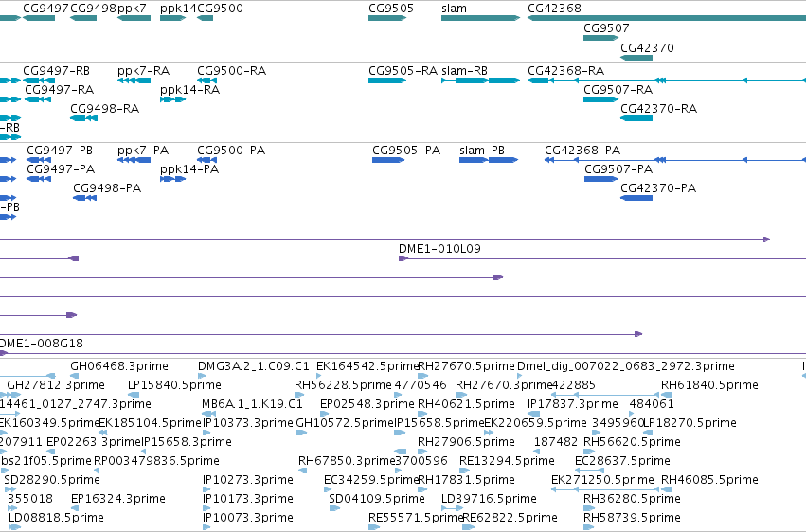This screenshot has width=806, height=532.
Task: Open transcript label CG9505-RA
Action: coord(403,71)
